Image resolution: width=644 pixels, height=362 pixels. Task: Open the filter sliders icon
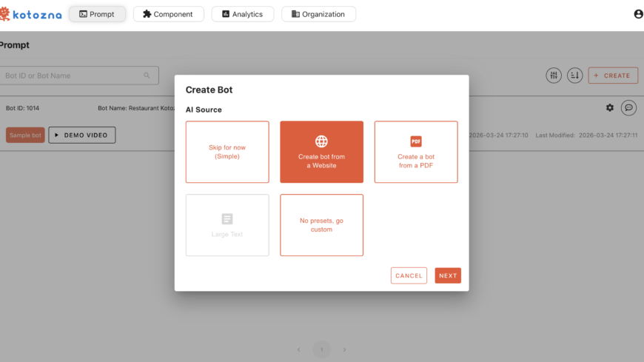554,76
